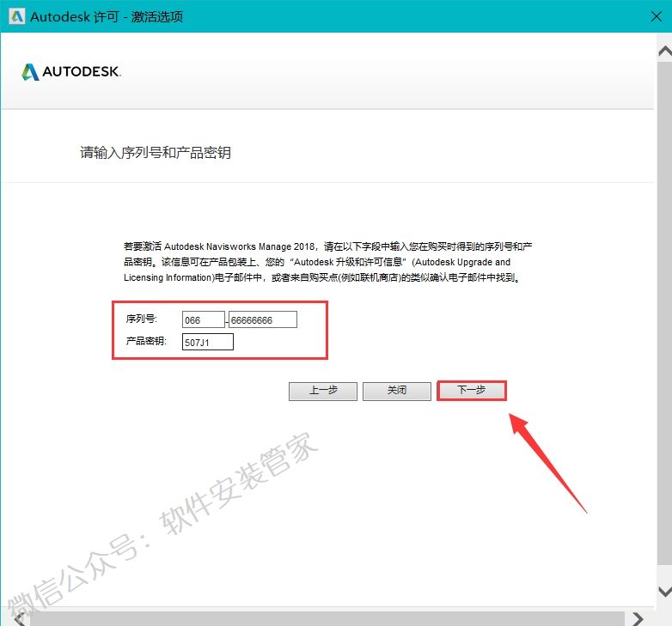Viewport: 672px width, 626px height.
Task: Click the activation instructions paragraph
Action: click(x=329, y=262)
